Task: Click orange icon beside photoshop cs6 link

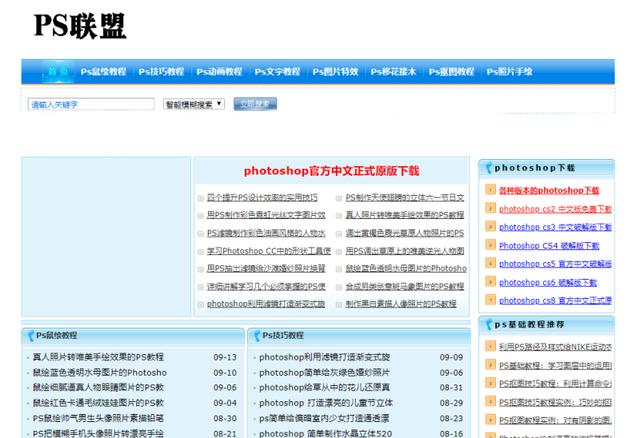Action: click(490, 282)
